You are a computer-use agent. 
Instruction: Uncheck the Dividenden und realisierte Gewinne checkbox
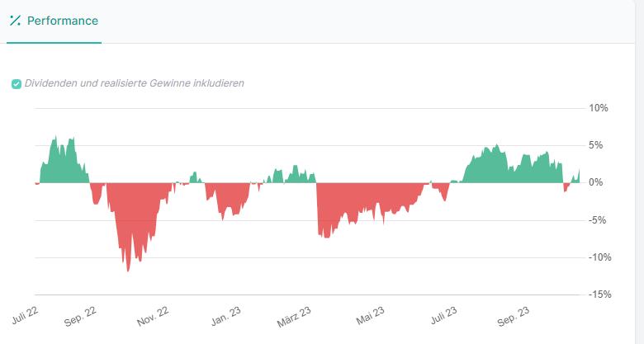pos(17,84)
